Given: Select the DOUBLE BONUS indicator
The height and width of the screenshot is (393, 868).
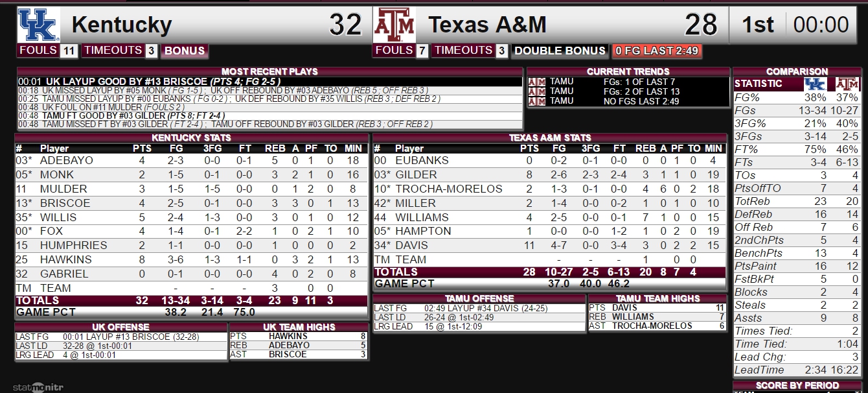Looking at the screenshot, I should (x=560, y=51).
